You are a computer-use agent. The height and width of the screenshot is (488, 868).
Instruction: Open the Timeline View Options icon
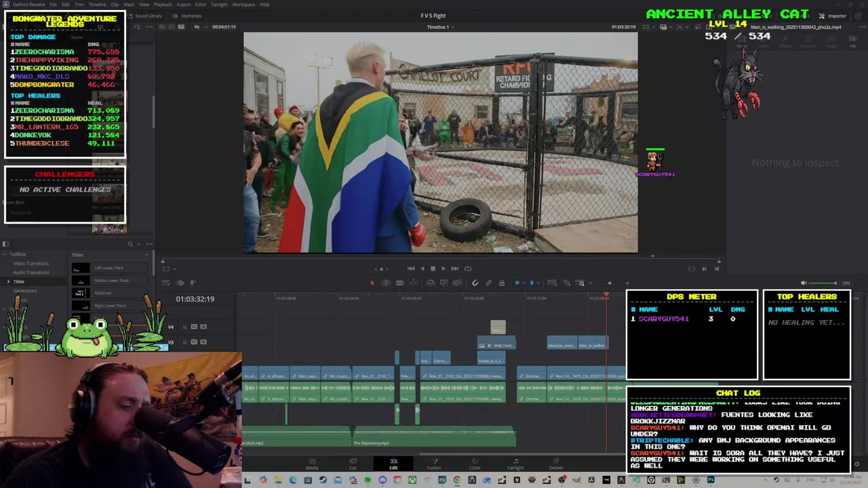tap(166, 283)
